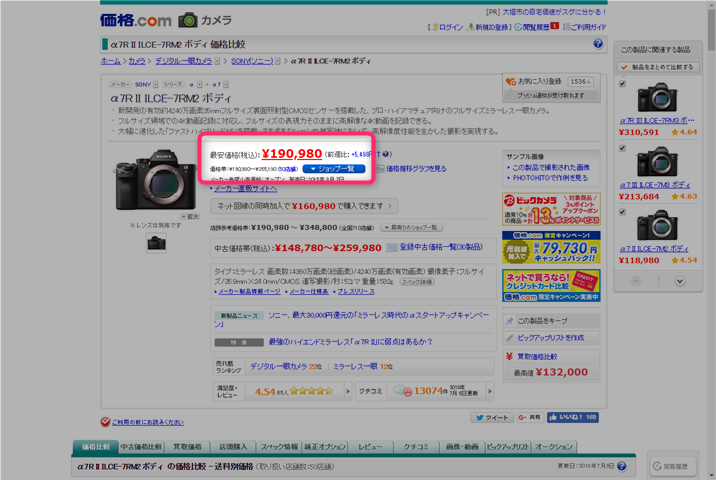
Task: Click the ビックカメラ ad banner
Action: click(x=551, y=209)
